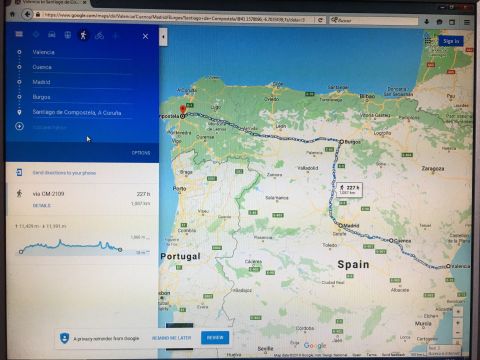
Task: Open browser downloads arrow icon
Action: pyautogui.click(x=427, y=22)
